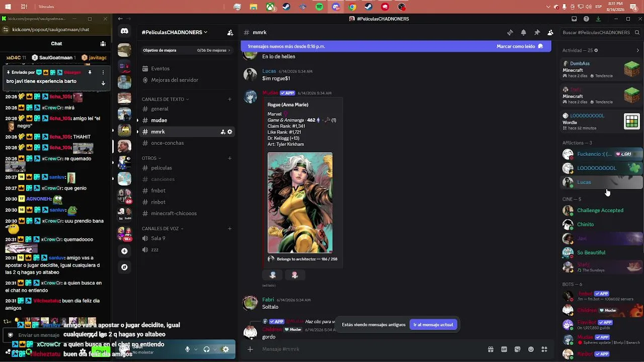The width and height of the screenshot is (644, 362).
Task: Open the emoji picker in message bar
Action: pos(531,349)
